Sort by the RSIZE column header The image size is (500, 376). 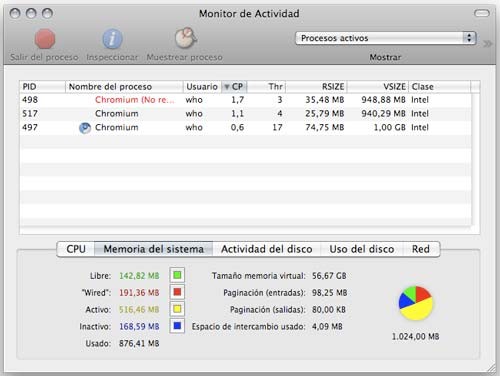[316, 87]
